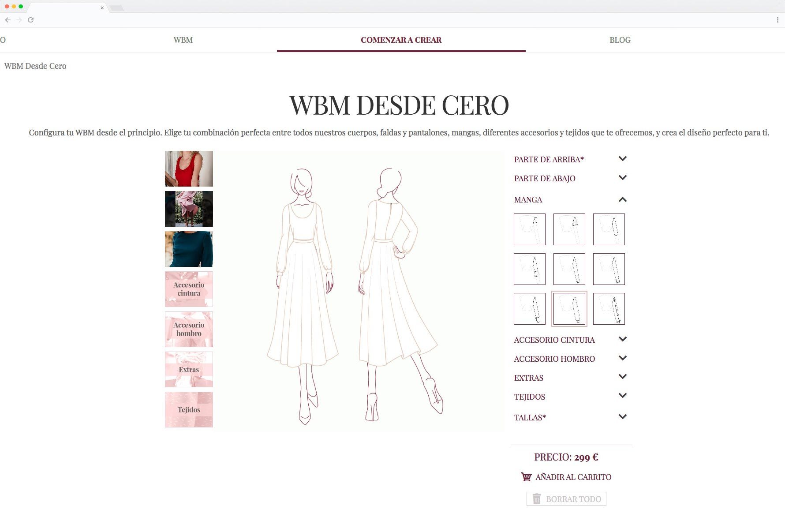Click the browser forward arrow
Screen dimensions: 785x532
[19, 20]
